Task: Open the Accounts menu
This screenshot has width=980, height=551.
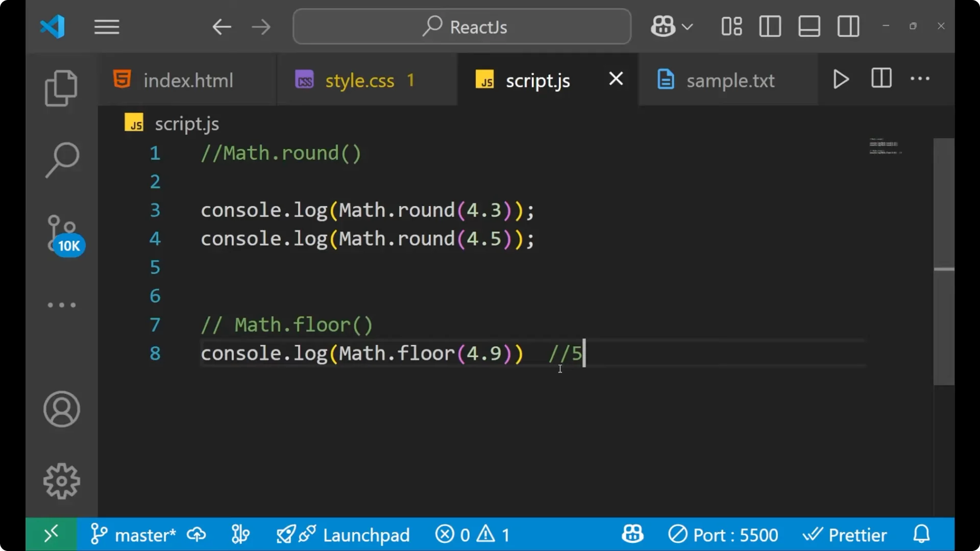Action: tap(61, 409)
